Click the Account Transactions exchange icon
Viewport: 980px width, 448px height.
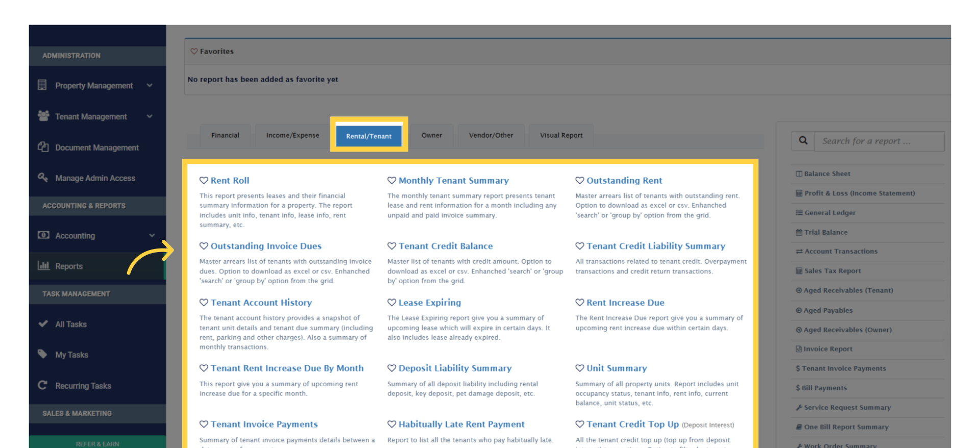click(x=799, y=252)
